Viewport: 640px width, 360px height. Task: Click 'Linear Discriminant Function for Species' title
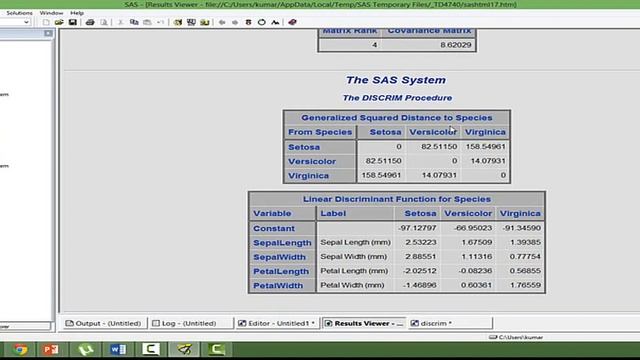tap(397, 199)
